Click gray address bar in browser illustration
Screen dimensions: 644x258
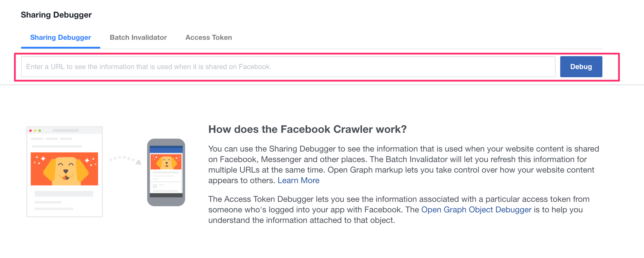[66, 130]
